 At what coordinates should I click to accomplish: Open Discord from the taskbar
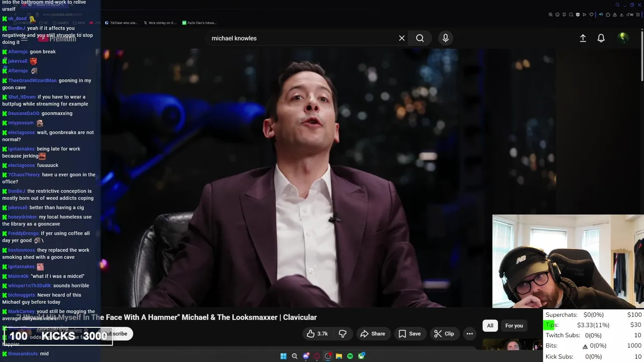click(x=306, y=356)
